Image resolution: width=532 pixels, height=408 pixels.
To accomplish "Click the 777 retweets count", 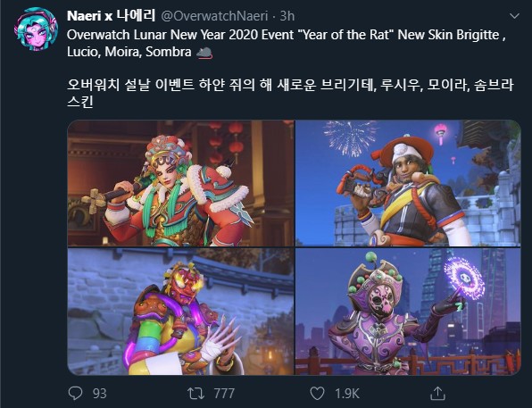I will (x=224, y=394).
